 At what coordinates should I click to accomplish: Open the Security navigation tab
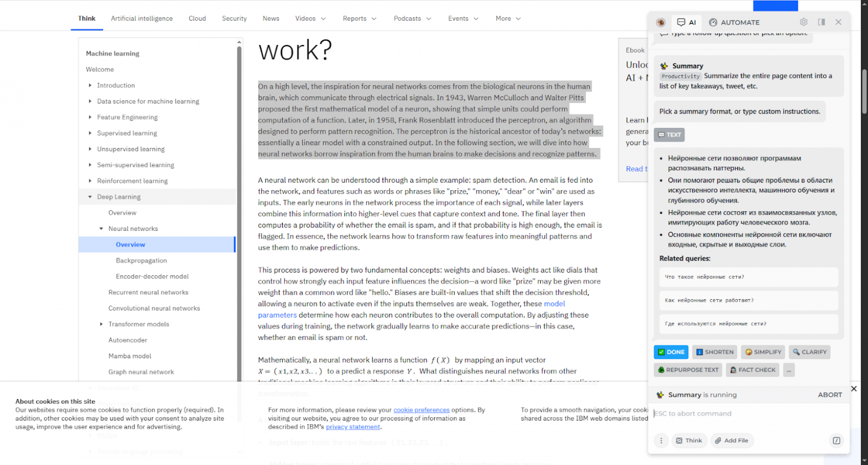pyautogui.click(x=234, y=18)
